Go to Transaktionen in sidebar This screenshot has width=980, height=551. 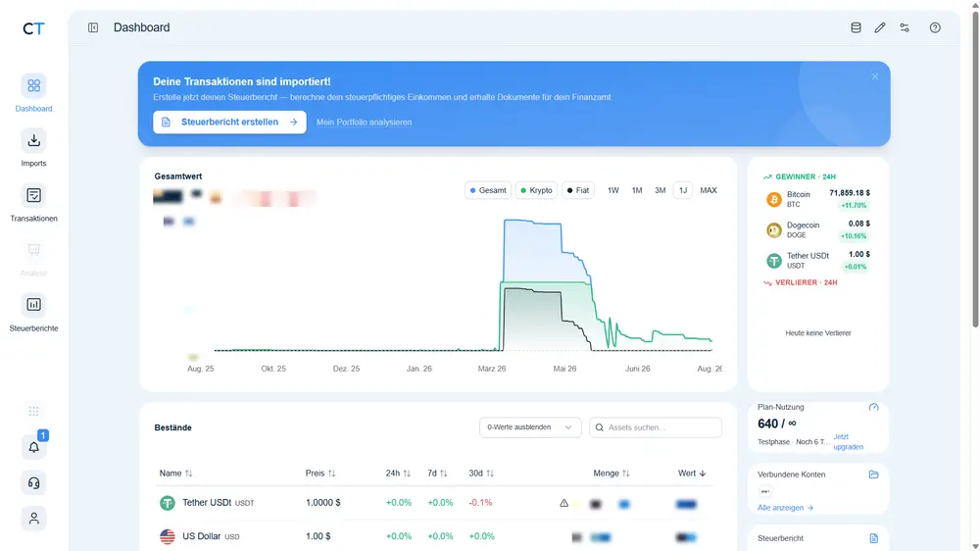pos(33,203)
